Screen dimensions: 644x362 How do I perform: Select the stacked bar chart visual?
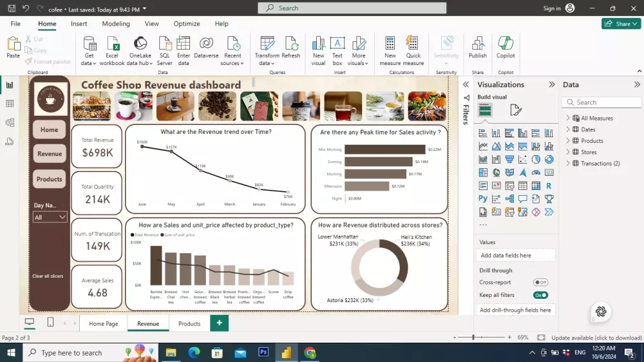point(483,133)
